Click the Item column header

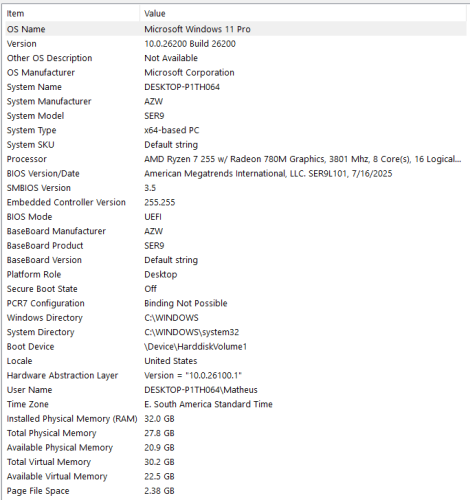(x=72, y=13)
